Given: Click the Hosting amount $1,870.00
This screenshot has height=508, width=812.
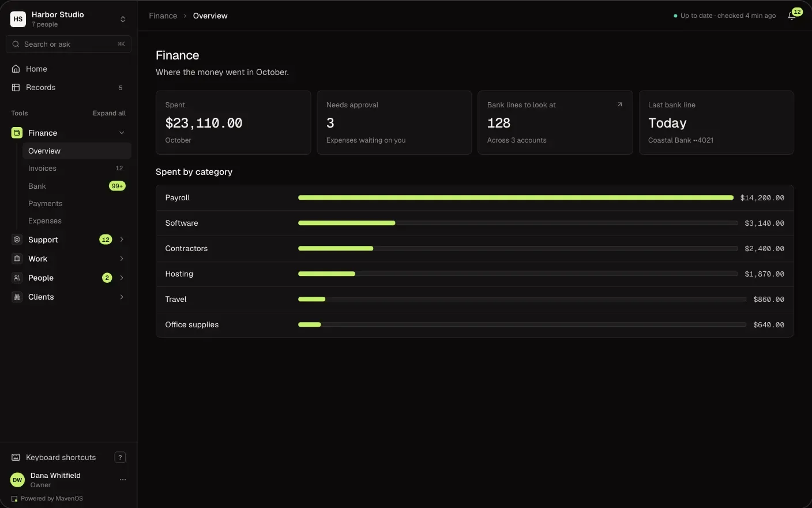Looking at the screenshot, I should [764, 274].
